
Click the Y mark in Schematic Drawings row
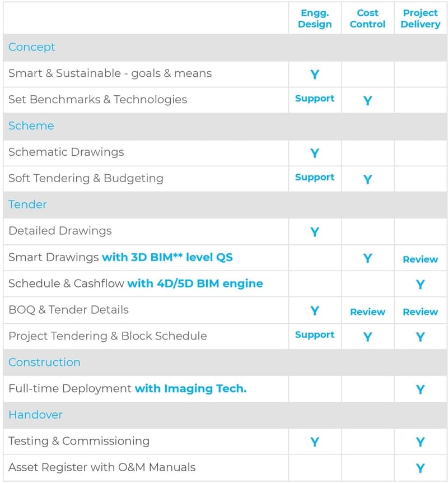(x=315, y=153)
